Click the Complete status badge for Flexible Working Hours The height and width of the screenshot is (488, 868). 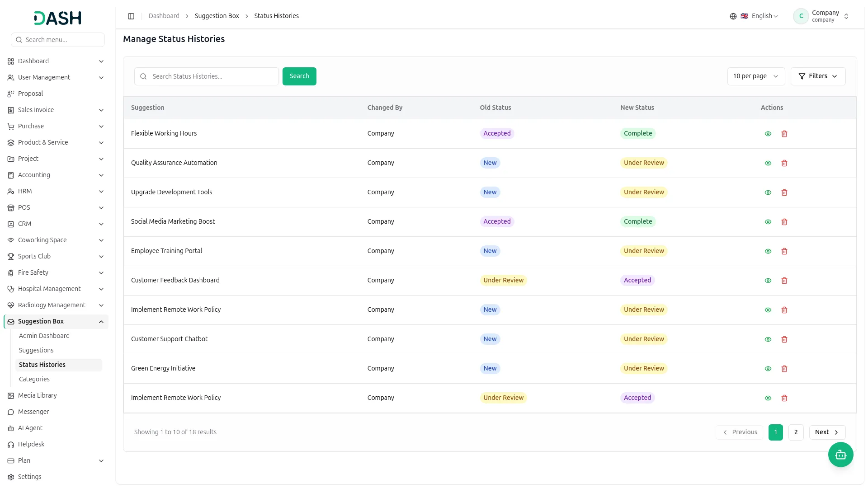click(638, 133)
